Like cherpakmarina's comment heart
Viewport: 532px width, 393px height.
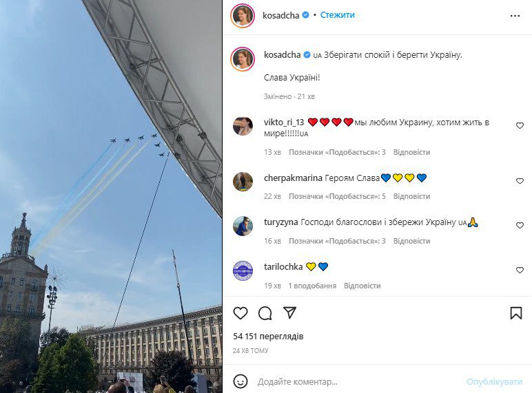pyautogui.click(x=520, y=181)
